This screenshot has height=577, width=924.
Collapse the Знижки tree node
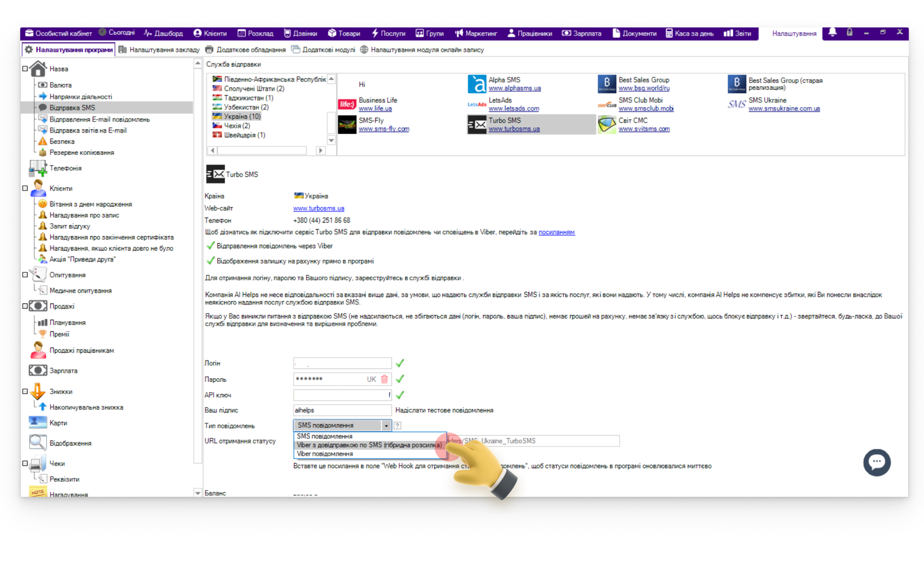(x=25, y=391)
